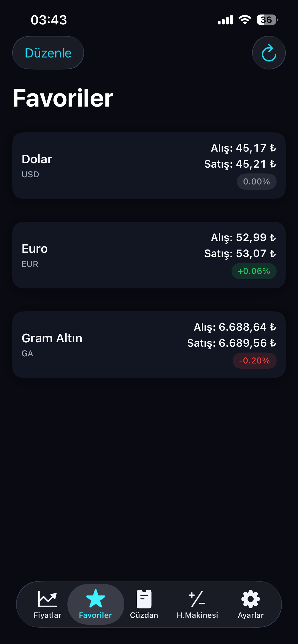Tap the cellular signal bars icon
The width and height of the screenshot is (298, 644).
pos(225,20)
